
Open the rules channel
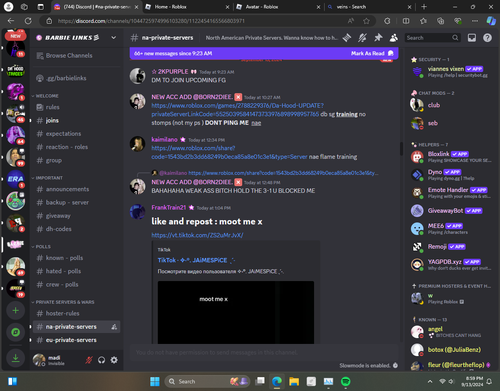click(76, 107)
